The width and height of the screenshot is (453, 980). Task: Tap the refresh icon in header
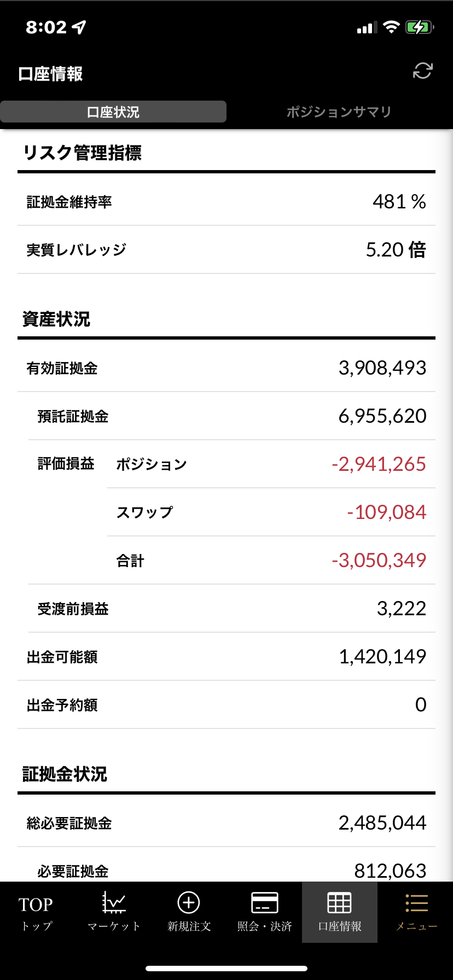(x=422, y=71)
